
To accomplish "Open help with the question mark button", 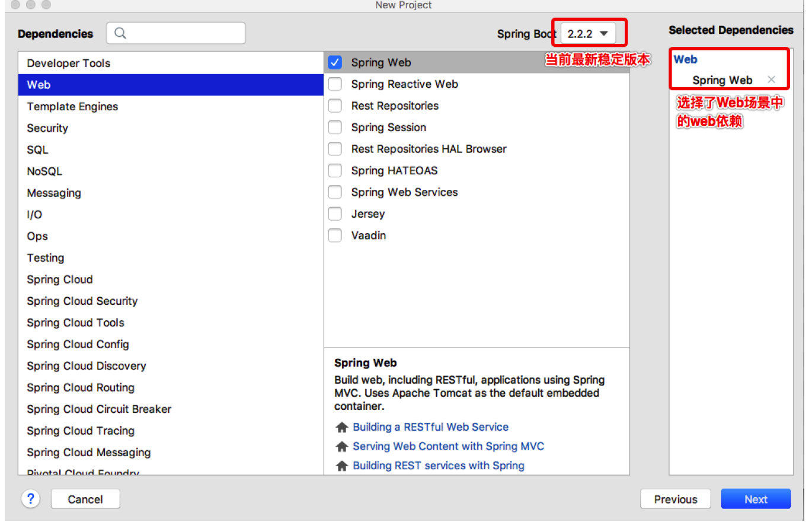I will (x=31, y=499).
